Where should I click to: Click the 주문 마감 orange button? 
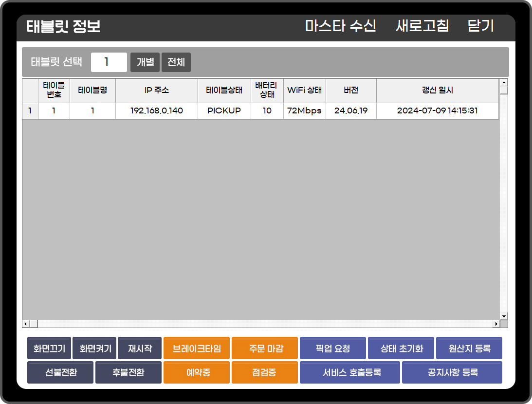[265, 348]
